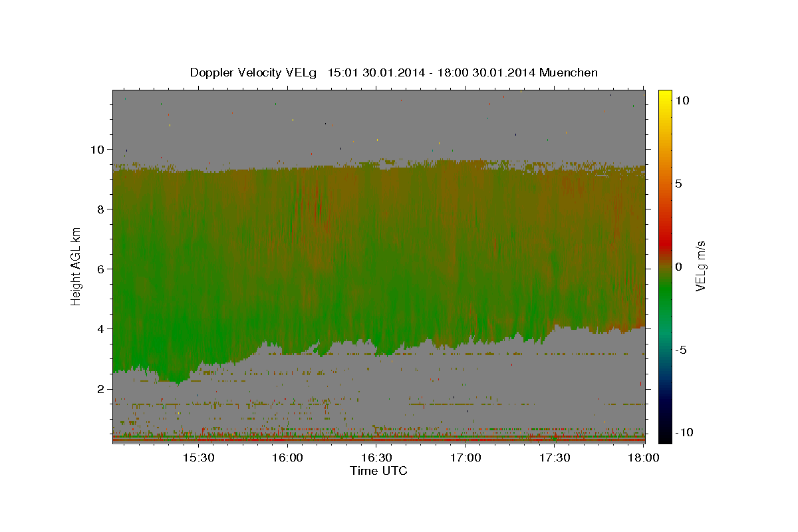Viewport: 798px width, 532px height.
Task: Click the 'VELg m/s' colorbar label
Action: [x=700, y=266]
